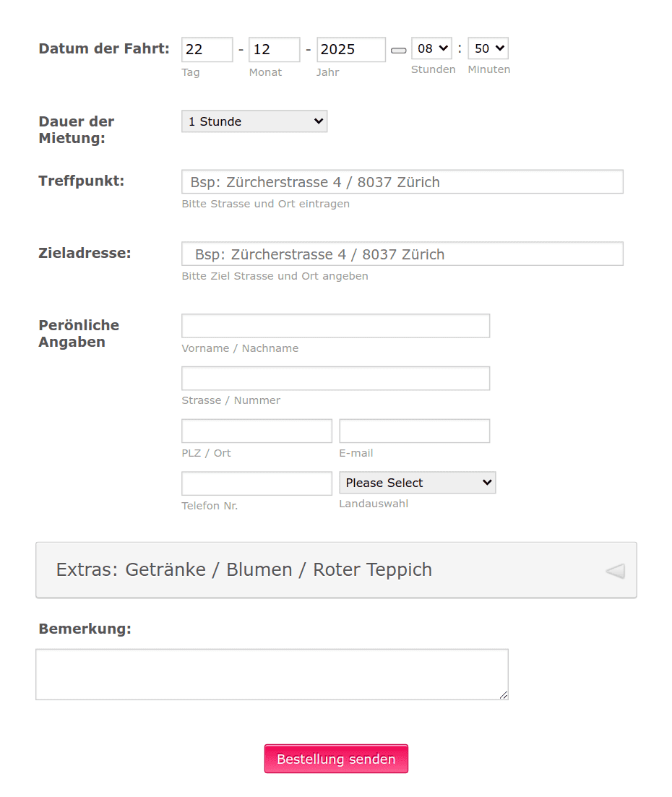Click the Telefon Nr. field
Viewport: 672px width, 797px height.
[256, 483]
